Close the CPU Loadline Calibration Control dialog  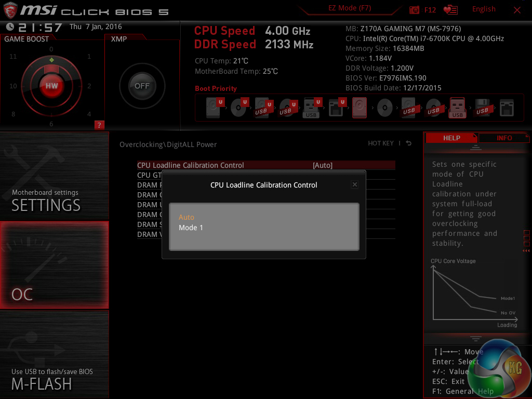[x=354, y=184]
